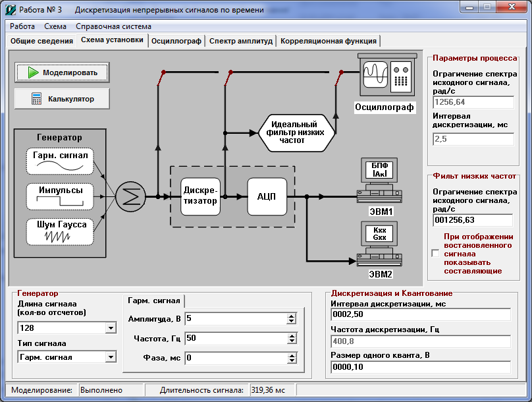Increase the Амплитуда value with spinner
Image resolution: width=532 pixels, height=402 pixels.
coord(292,316)
